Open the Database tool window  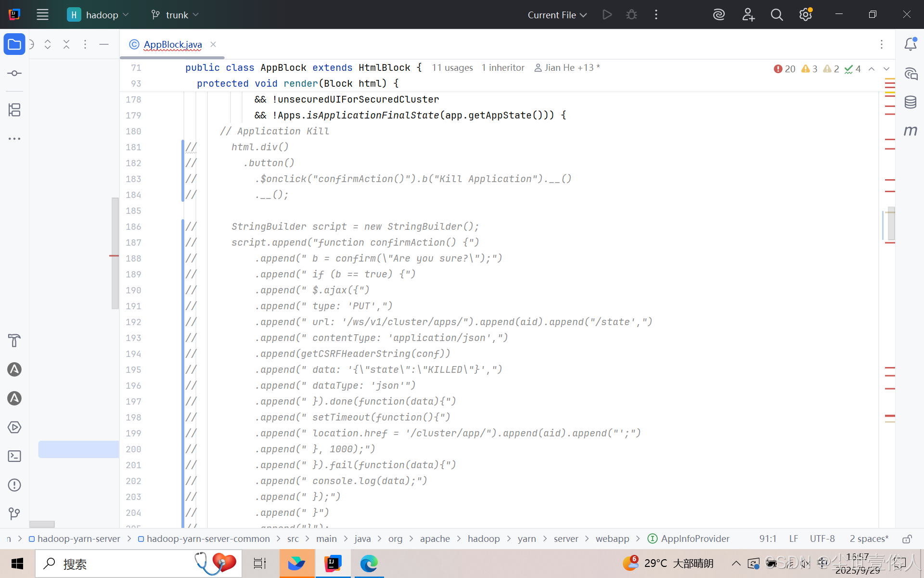pos(910,102)
